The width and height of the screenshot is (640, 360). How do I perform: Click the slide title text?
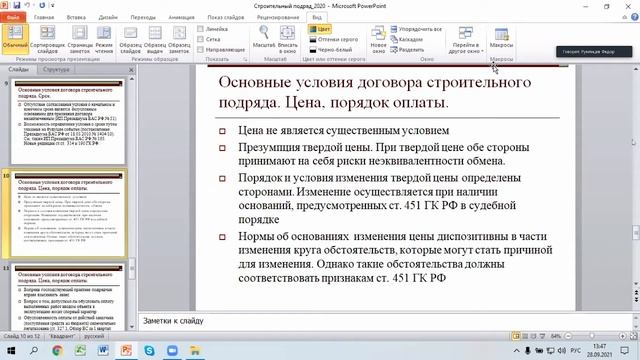(375, 92)
